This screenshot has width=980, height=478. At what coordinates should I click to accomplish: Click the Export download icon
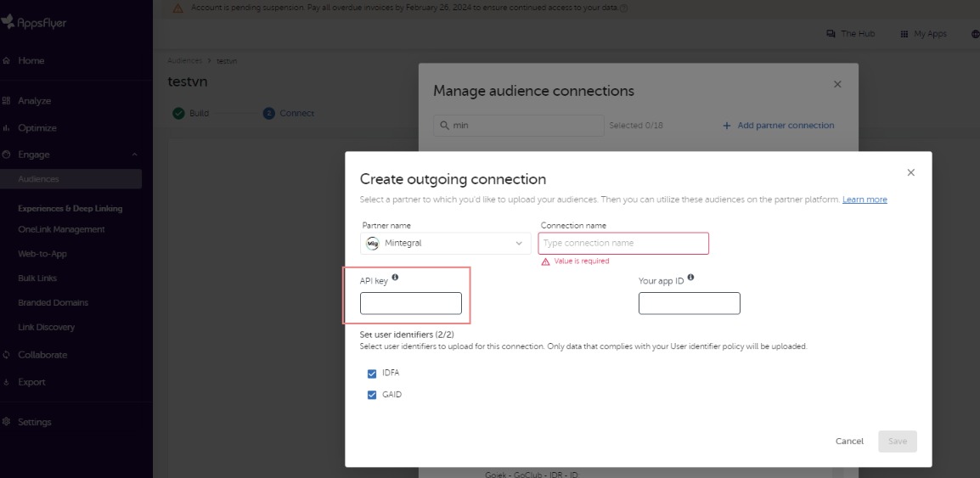(x=6, y=382)
